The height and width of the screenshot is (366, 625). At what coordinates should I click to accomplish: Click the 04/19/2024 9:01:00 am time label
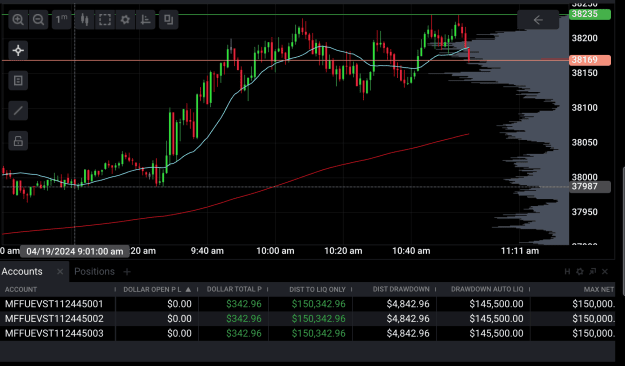(75, 251)
